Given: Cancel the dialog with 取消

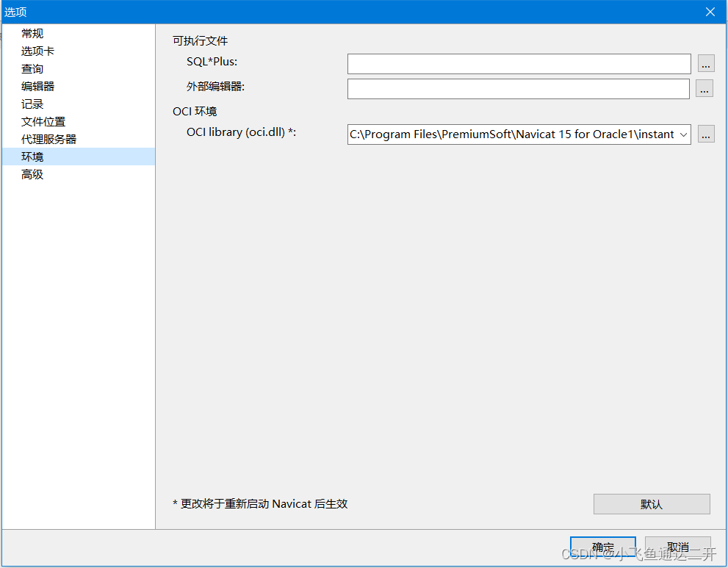Looking at the screenshot, I should click(677, 547).
